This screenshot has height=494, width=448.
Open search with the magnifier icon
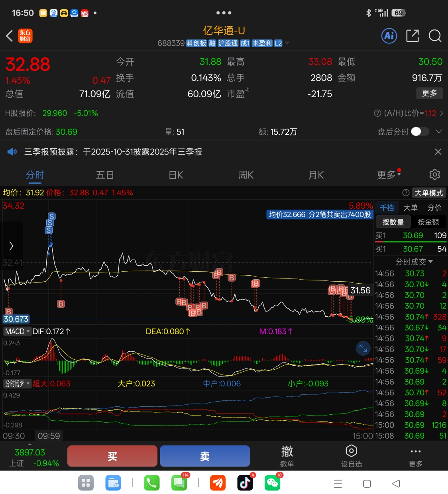point(435,36)
